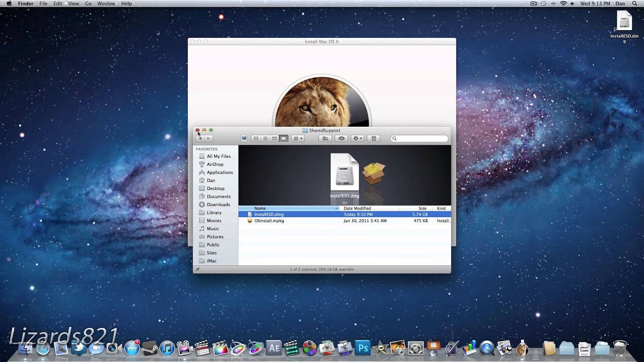Open the File menu
Screen dimensions: 644x362
[x=44, y=4]
